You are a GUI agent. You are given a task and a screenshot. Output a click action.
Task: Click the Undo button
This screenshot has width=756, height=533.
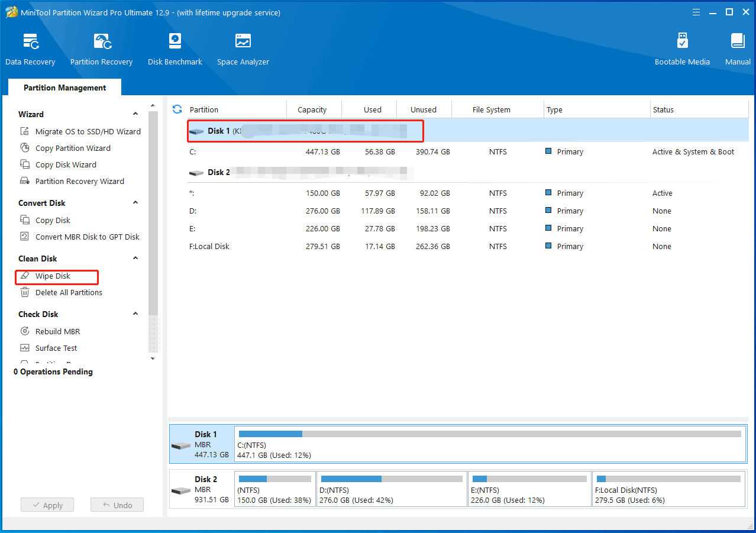point(117,505)
